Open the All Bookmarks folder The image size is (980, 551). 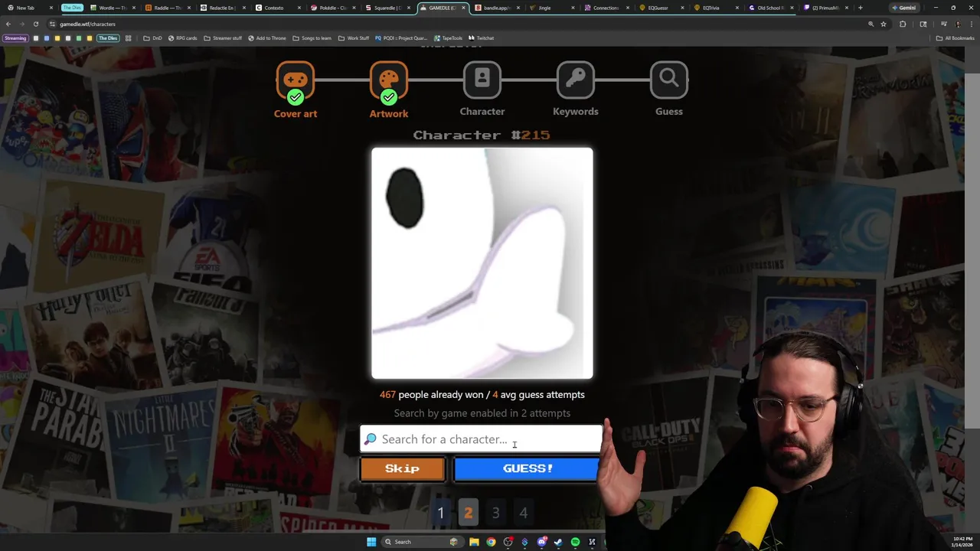[x=955, y=37]
